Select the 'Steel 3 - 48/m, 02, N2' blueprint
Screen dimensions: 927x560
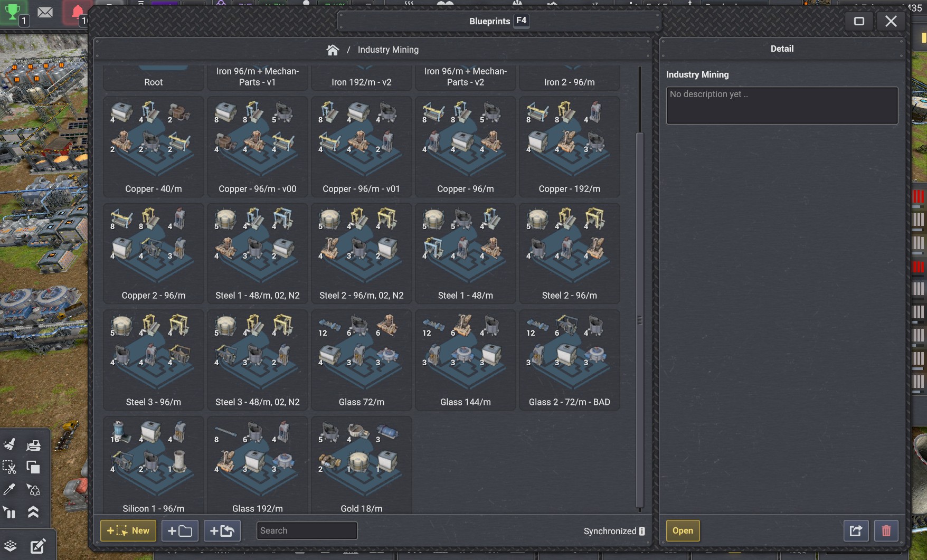pyautogui.click(x=258, y=360)
